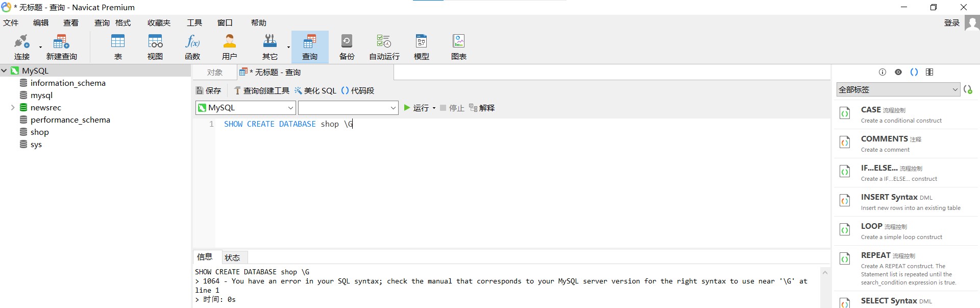Open the Help (帮助) menu
980x308 pixels.
[259, 23]
